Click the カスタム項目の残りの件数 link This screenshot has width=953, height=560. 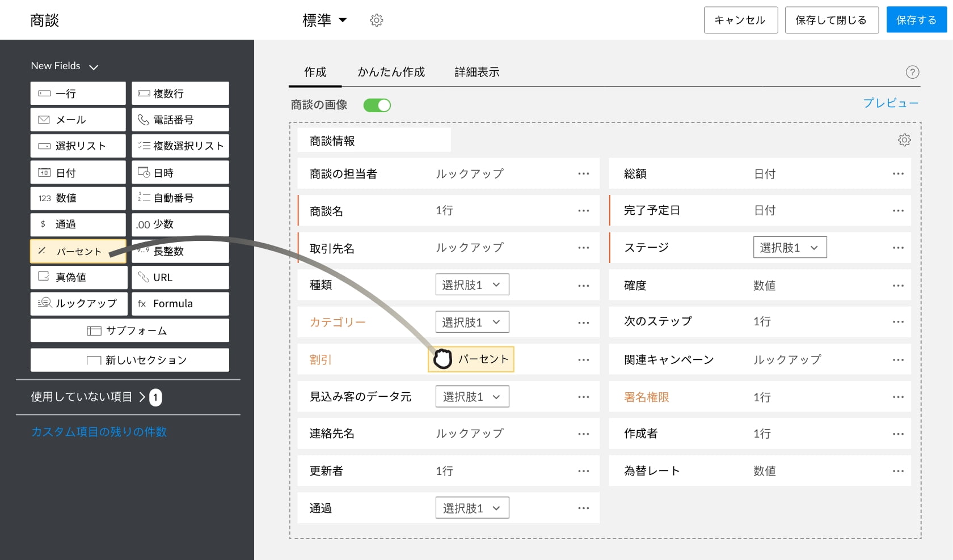tap(99, 432)
